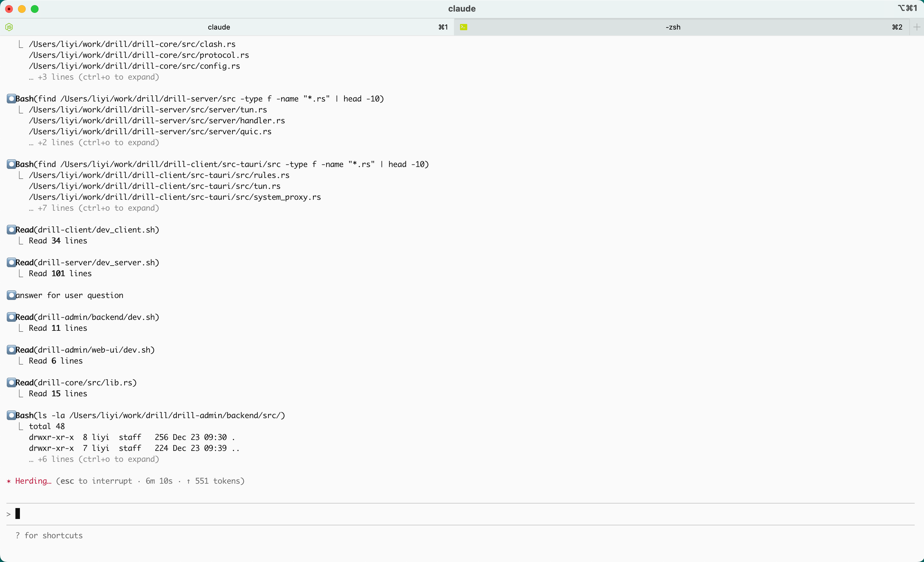
Task: Expand the '+7 lines' collapsed output
Action: click(x=94, y=208)
